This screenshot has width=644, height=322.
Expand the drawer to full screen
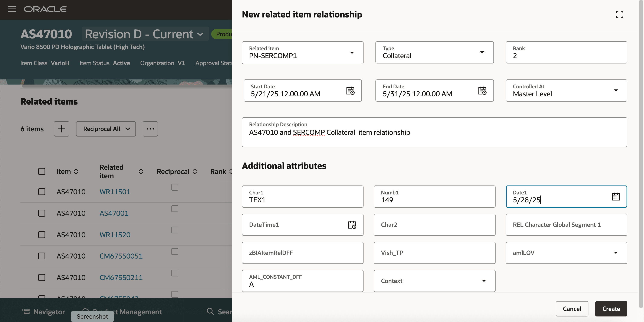tap(620, 14)
